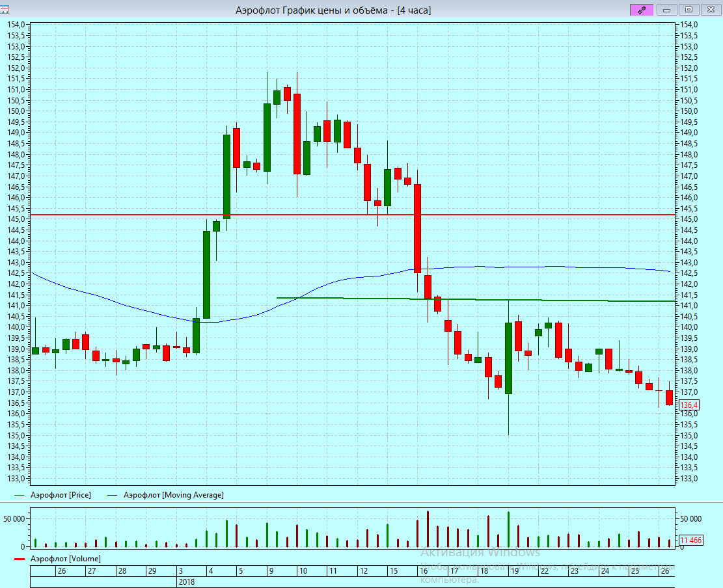Click 50 000 on the left volume axis

click(x=14, y=519)
